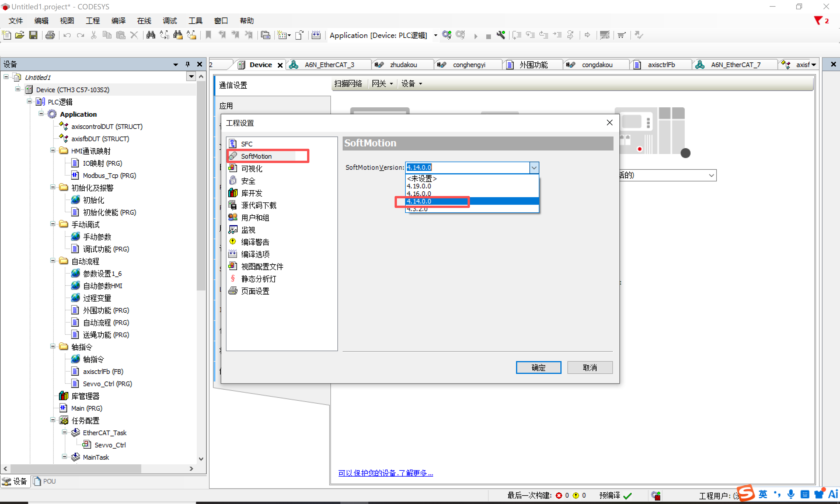The width and height of the screenshot is (840, 504).
Task: Select Modbus_Tcp (PRG) in device tree
Action: (109, 176)
